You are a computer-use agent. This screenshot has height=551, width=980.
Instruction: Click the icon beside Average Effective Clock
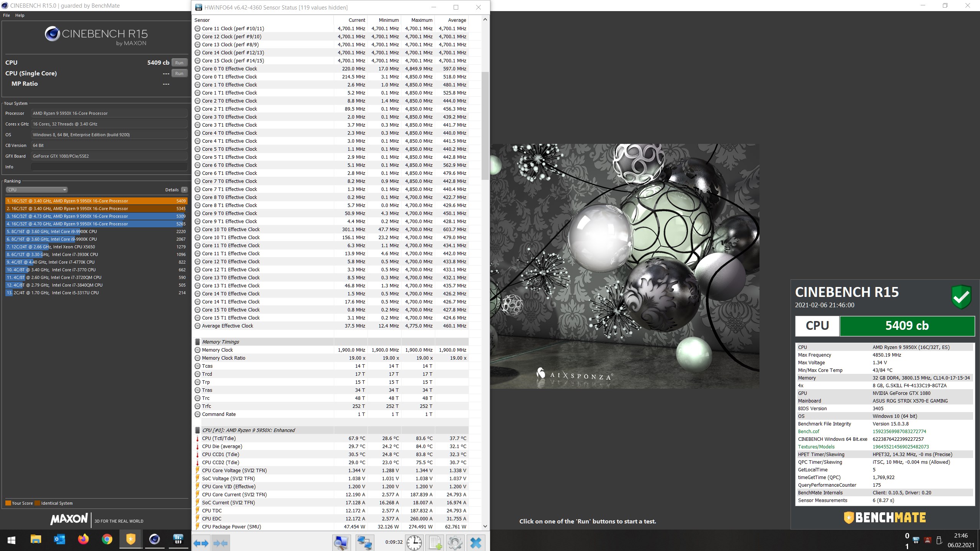[x=198, y=326]
